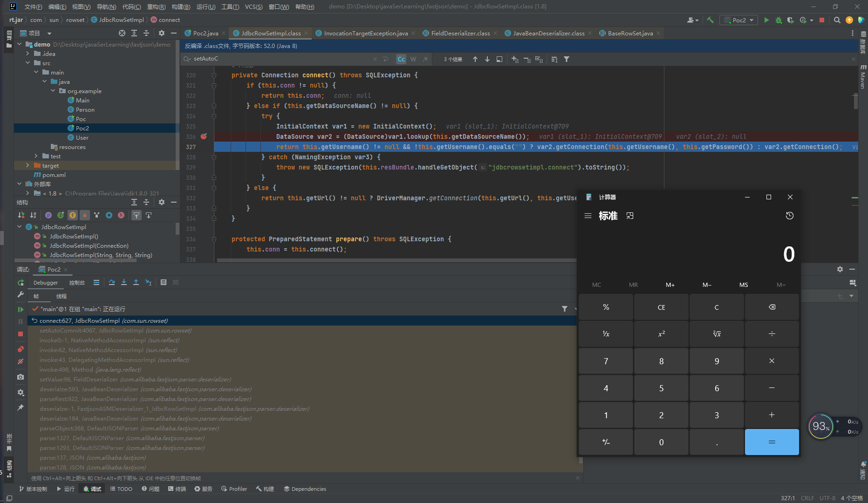Viewport: 868px width, 503px height.
Task: Click the camera thread dump icon
Action: (x=21, y=377)
